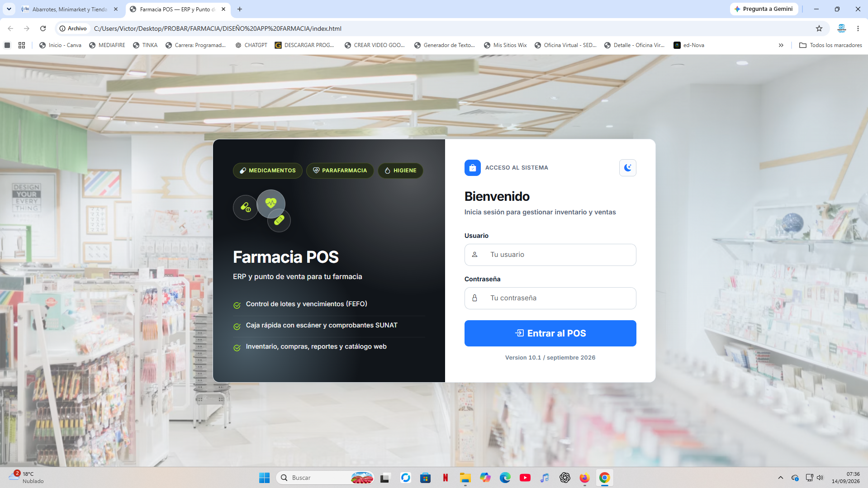Open Firefox from the taskbar
Image resolution: width=868 pixels, height=488 pixels.
(x=585, y=478)
